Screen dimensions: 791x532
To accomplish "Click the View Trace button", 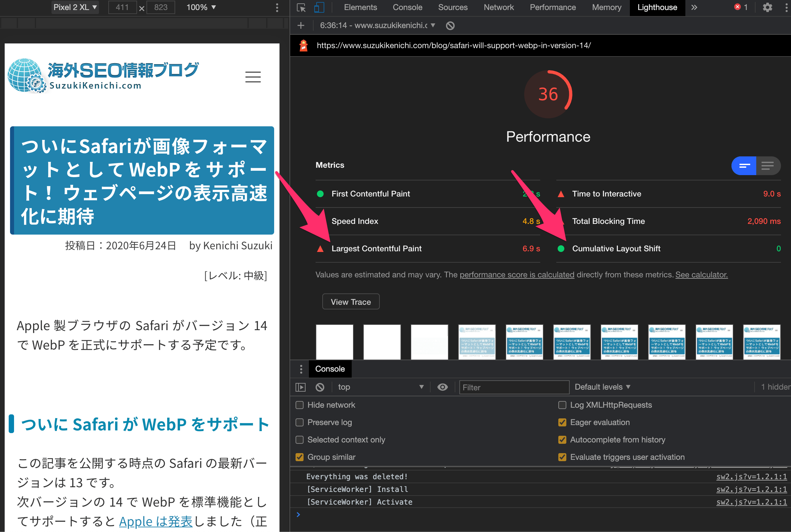I will pos(350,302).
